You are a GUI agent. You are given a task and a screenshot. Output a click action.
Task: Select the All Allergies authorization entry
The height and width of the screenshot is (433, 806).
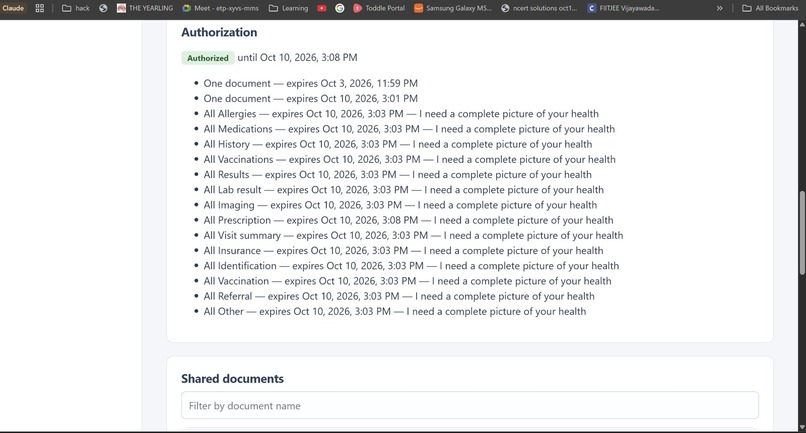point(401,114)
